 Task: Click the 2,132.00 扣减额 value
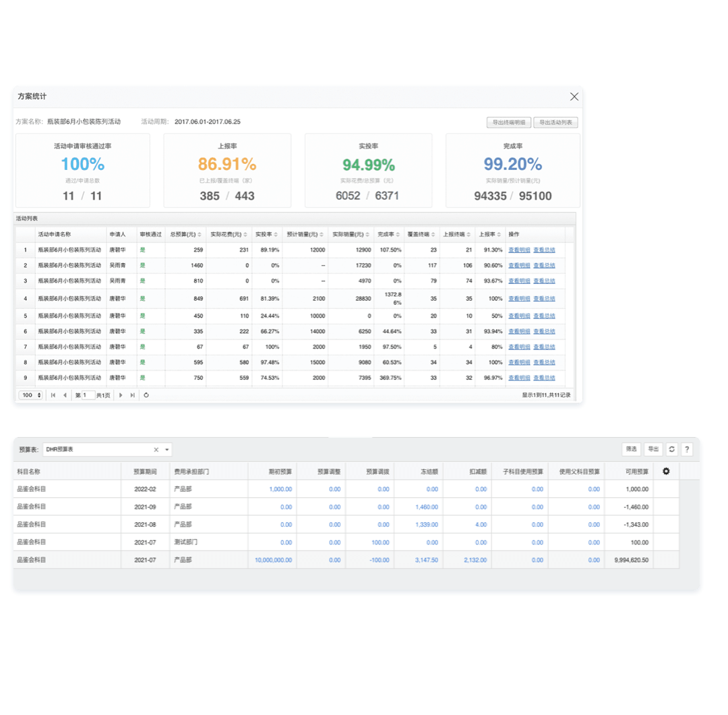tap(475, 561)
